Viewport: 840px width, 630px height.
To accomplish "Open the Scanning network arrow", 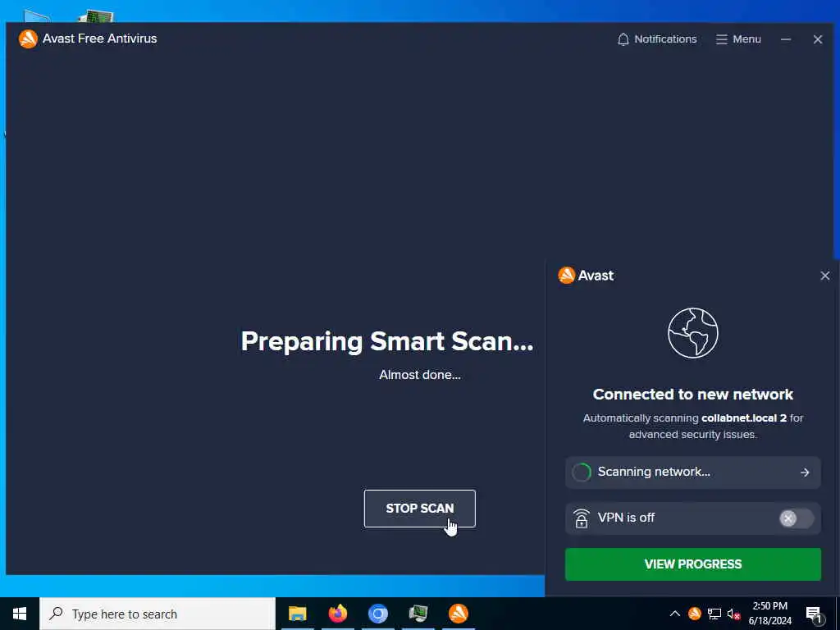I will tap(805, 472).
